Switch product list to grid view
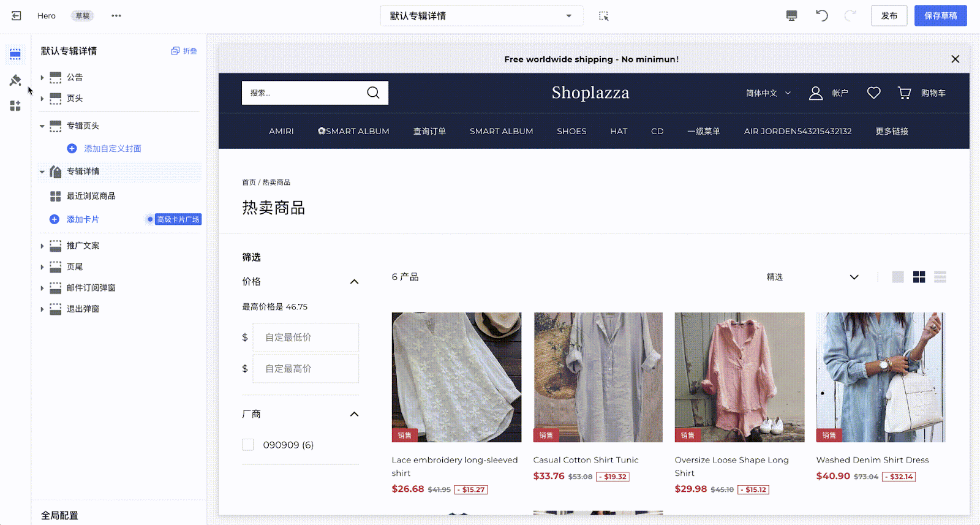Viewport: 980px width, 525px height. [919, 277]
